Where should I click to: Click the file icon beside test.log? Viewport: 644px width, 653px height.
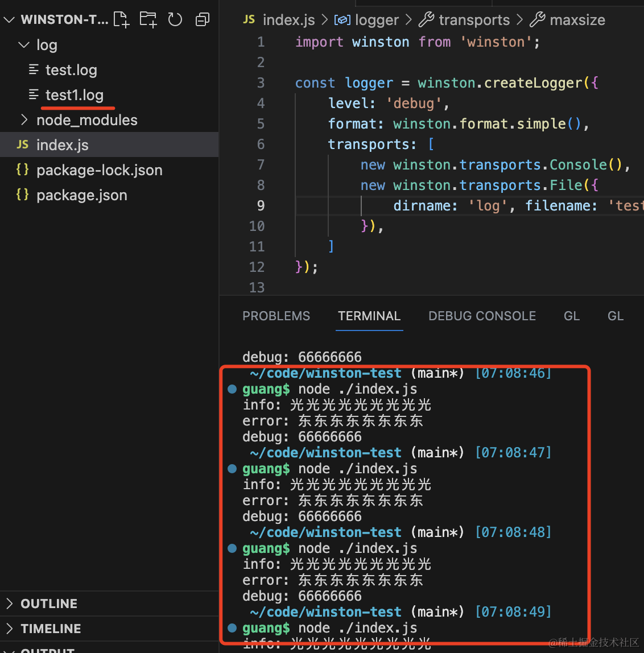click(34, 70)
